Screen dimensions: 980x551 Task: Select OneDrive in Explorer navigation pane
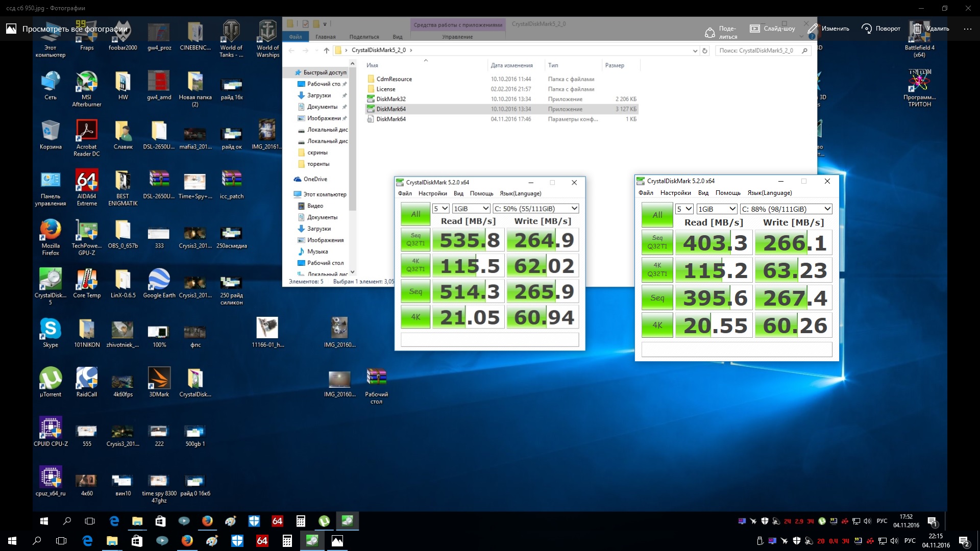click(315, 179)
